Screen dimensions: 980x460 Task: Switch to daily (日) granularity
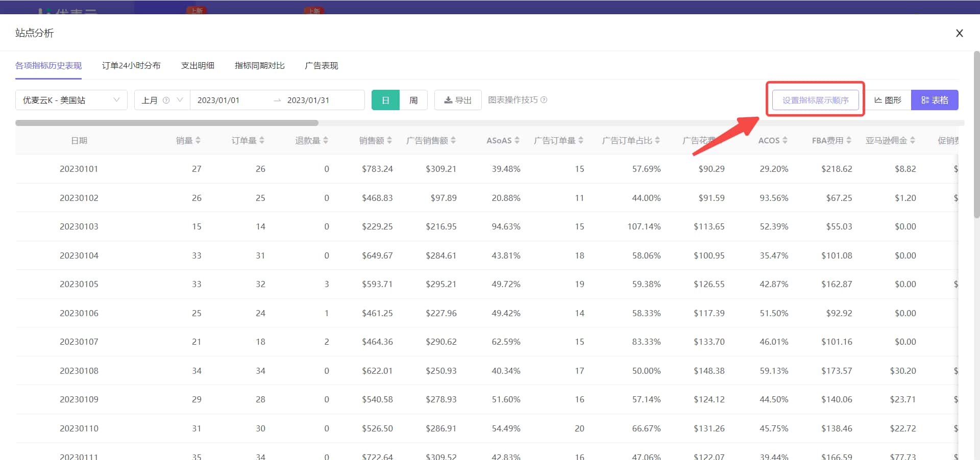coord(385,100)
